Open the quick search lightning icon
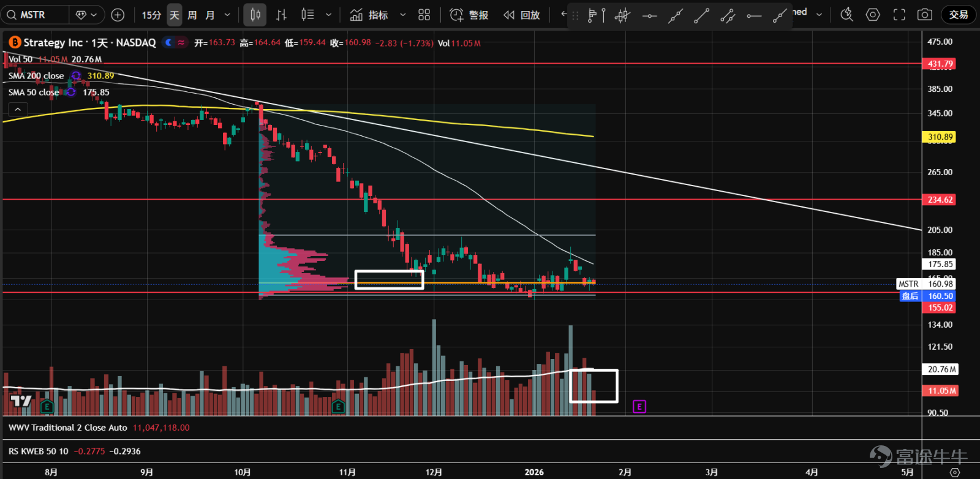The width and height of the screenshot is (980, 479). click(x=846, y=15)
